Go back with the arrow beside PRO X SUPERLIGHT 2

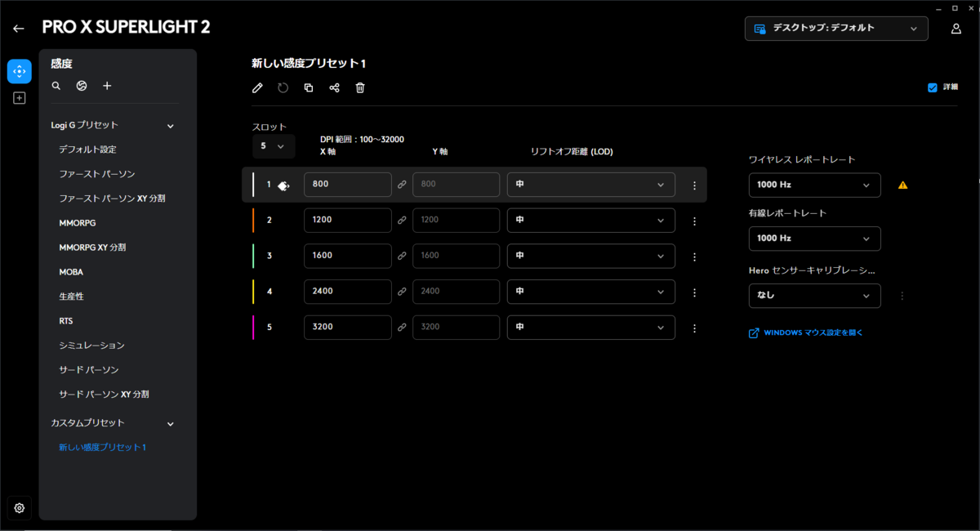coord(19,29)
